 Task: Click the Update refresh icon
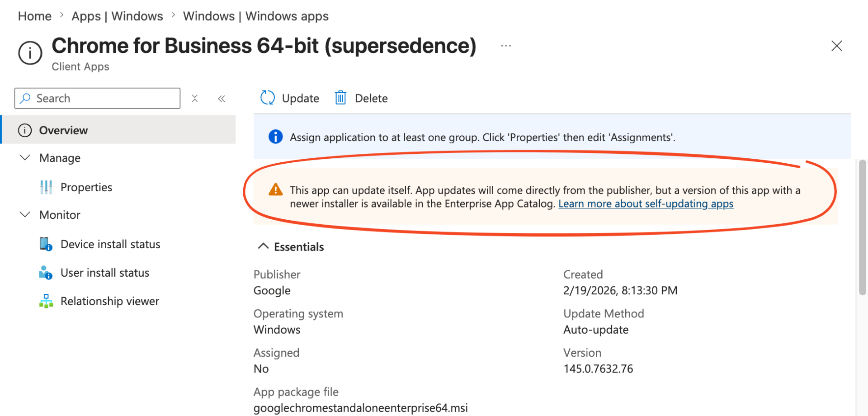tap(268, 98)
